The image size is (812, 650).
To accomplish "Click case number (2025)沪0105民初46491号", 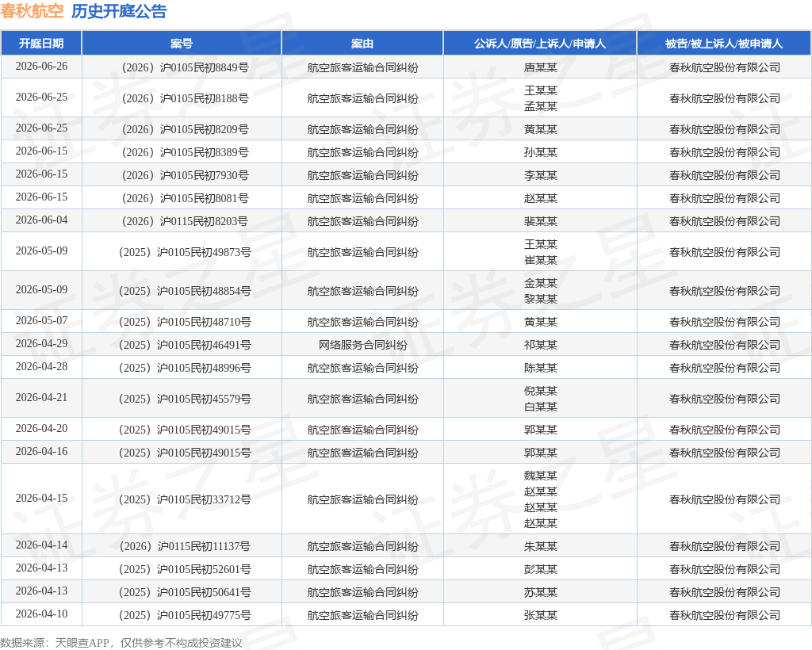I will pos(185,345).
